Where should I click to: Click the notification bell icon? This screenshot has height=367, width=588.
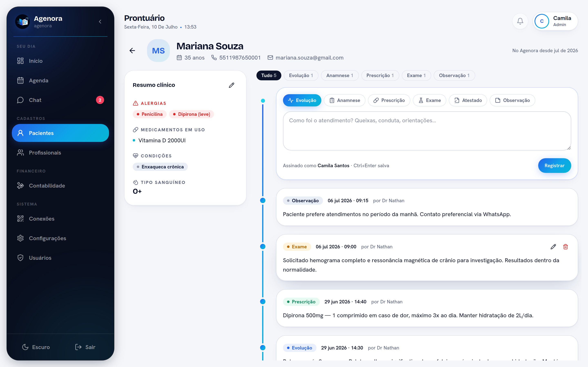coord(520,21)
